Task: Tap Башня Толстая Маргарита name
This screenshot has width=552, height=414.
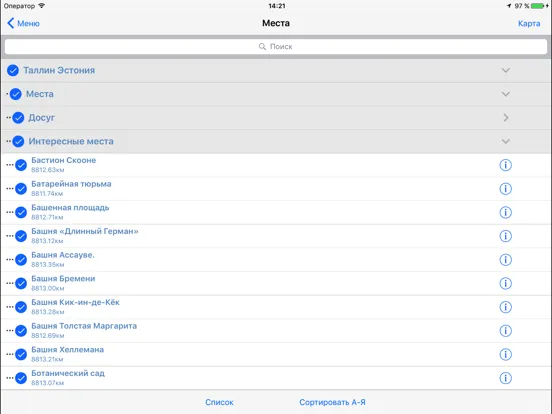Action: (84, 326)
